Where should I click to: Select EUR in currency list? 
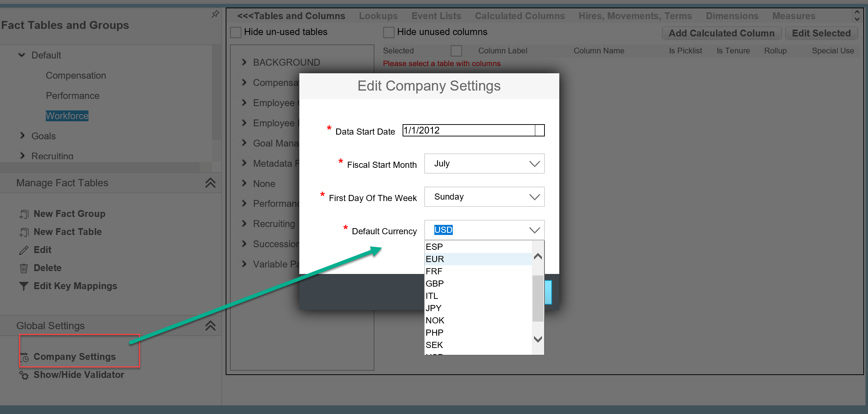pos(478,259)
